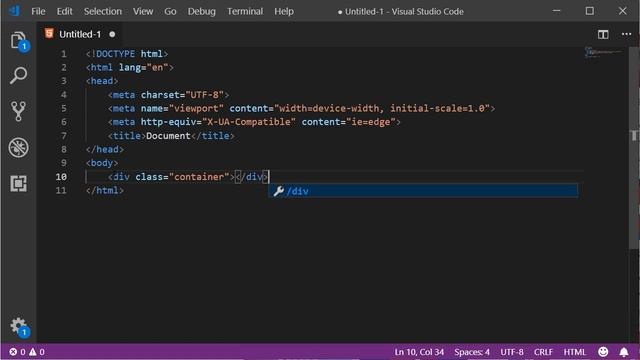Click the "viewport" value on line 5

(196, 109)
